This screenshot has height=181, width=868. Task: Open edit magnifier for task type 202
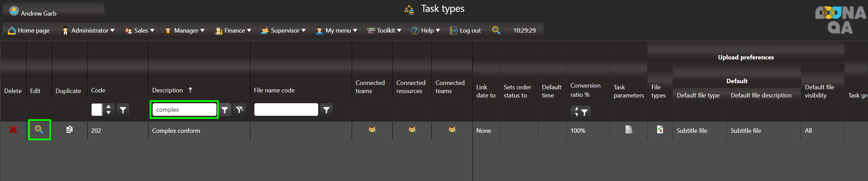point(39,130)
